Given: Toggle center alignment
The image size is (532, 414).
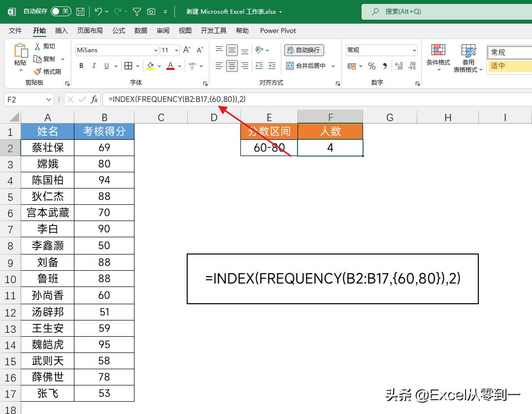Looking at the screenshot, I should point(232,65).
